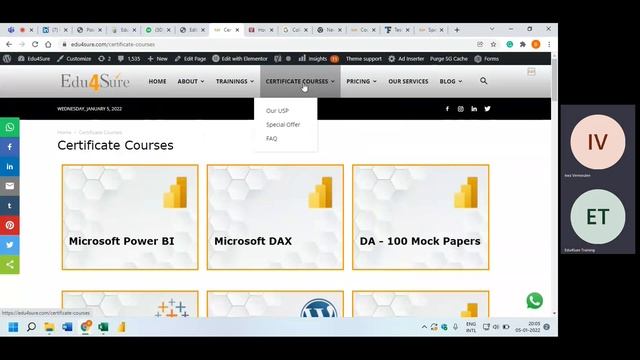Expand the BLOG menu

(451, 81)
